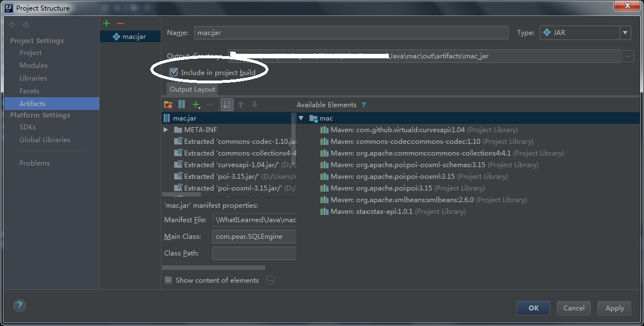Collapse the mac module node
The width and height of the screenshot is (644, 326).
[x=301, y=118]
